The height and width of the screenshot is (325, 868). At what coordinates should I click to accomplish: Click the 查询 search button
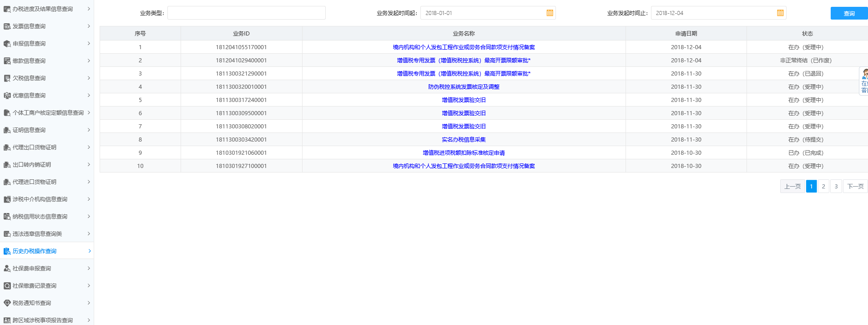pos(849,13)
